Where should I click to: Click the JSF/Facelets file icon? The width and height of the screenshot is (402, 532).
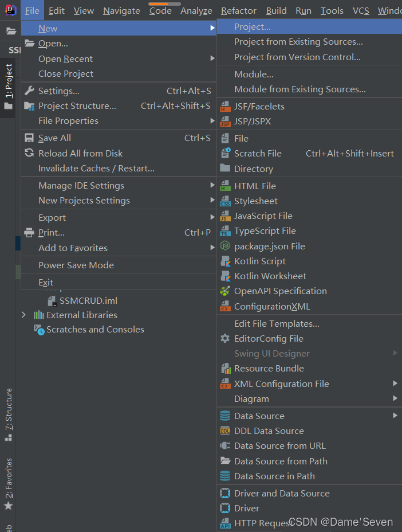pos(225,106)
